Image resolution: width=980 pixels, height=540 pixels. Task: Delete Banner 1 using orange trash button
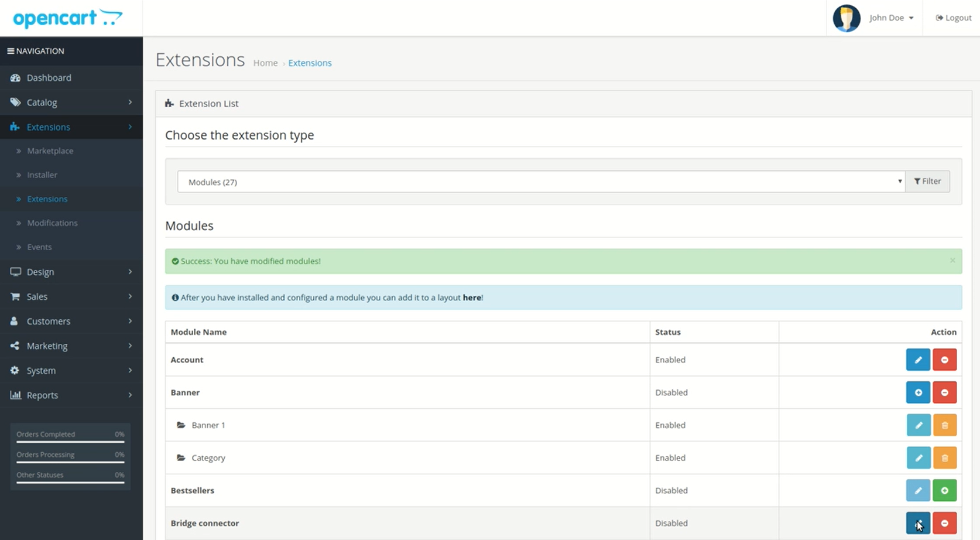(944, 425)
